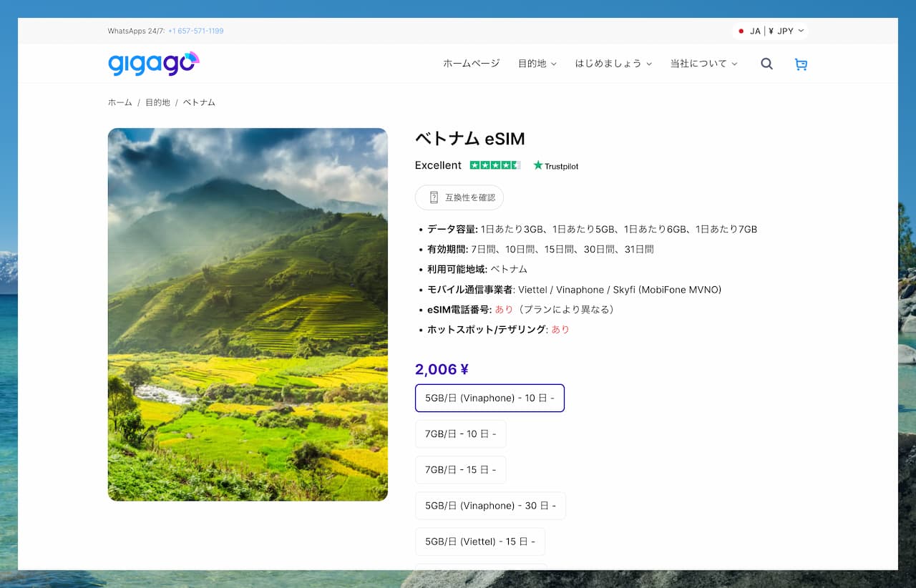Viewport: 916px width, 588px height.
Task: Click the Japan flag icon
Action: pyautogui.click(x=741, y=31)
